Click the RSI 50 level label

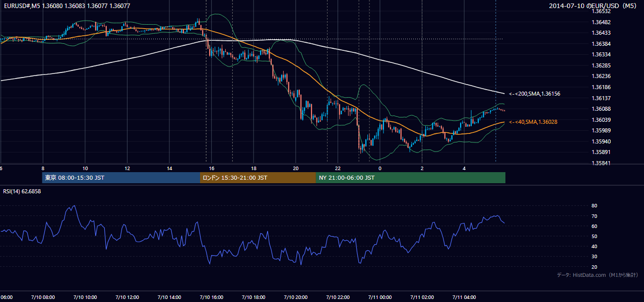[x=594, y=236]
